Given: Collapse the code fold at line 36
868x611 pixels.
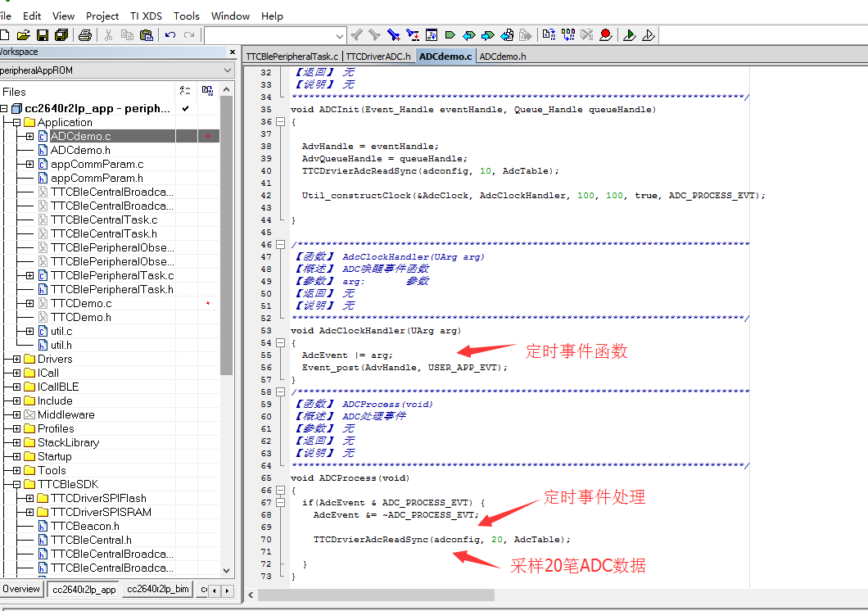Looking at the screenshot, I should pyautogui.click(x=281, y=122).
